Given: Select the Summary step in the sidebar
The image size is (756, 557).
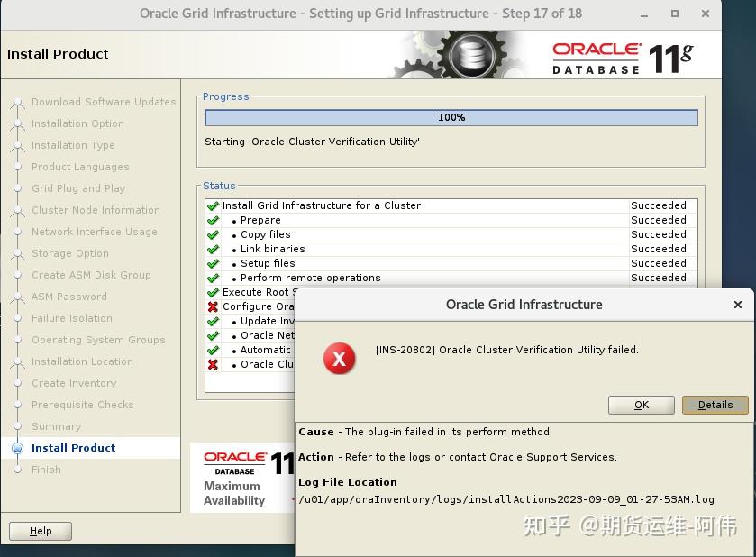Looking at the screenshot, I should point(57,426).
